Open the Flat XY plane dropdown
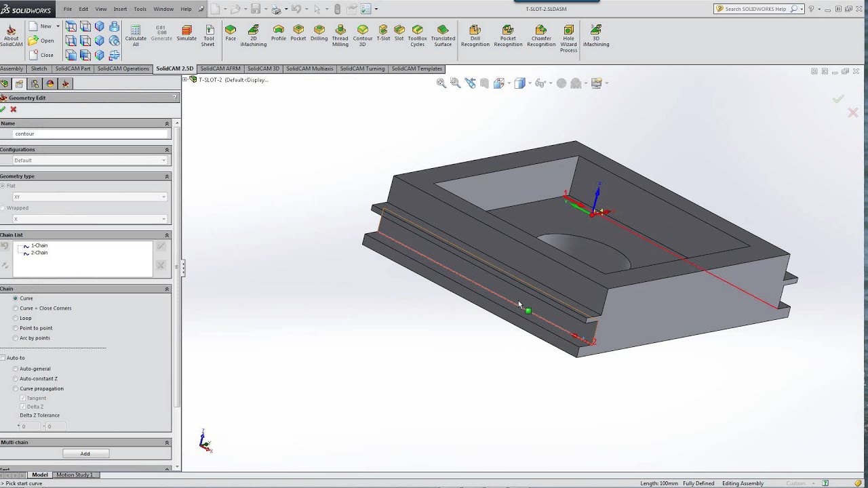Screen dimensions: 868x488 (90, 197)
